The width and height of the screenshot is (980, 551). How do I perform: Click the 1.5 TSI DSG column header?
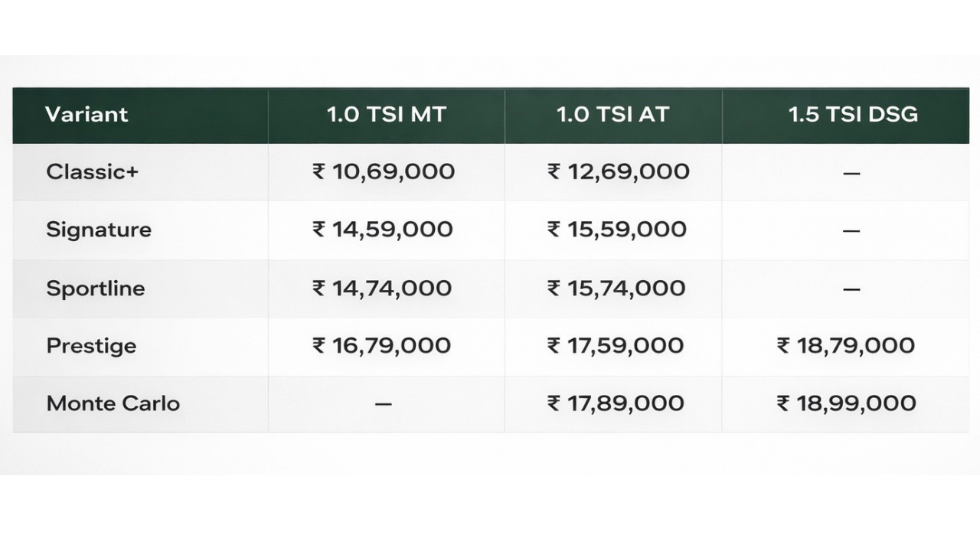point(853,115)
